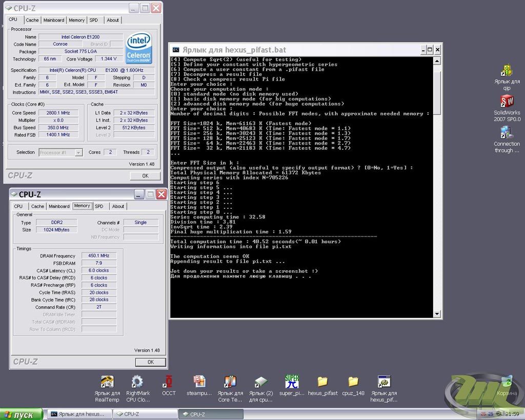Click console scrollbar up arrow
Viewport: 525px width, 420px height.
pos(437,61)
